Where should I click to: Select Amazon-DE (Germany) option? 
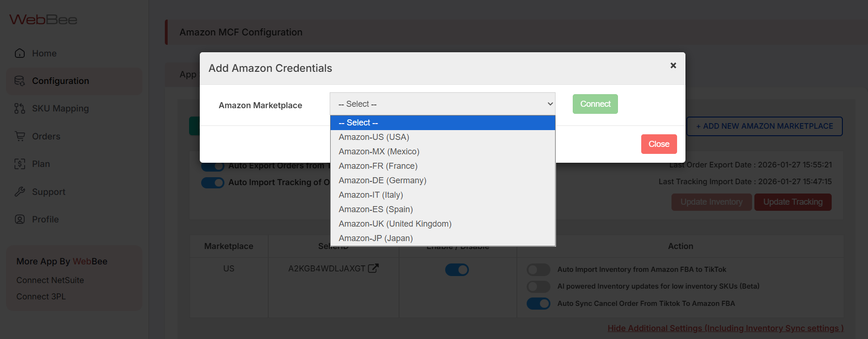click(382, 180)
